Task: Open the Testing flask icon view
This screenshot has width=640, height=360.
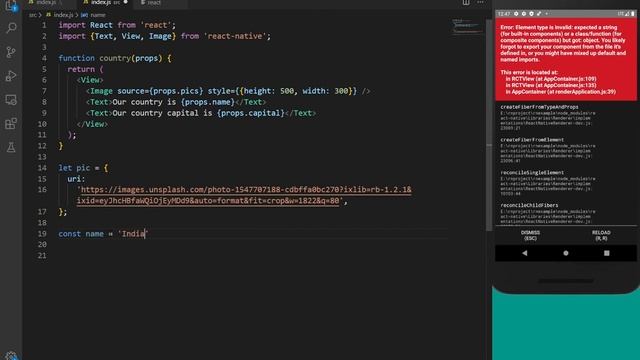Action: click(x=11, y=147)
